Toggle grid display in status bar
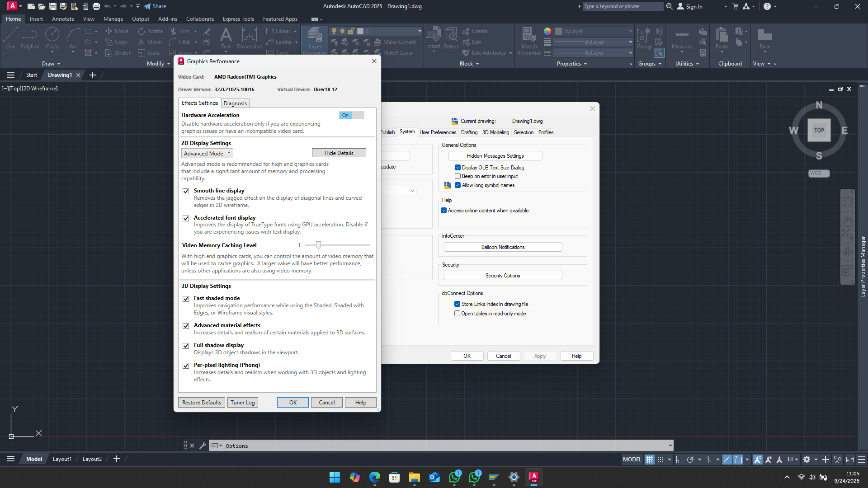The width and height of the screenshot is (868, 488). (649, 460)
